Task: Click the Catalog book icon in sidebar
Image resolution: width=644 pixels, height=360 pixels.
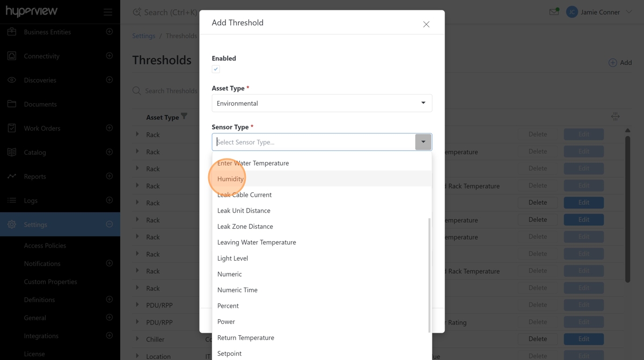Action: tap(12, 153)
